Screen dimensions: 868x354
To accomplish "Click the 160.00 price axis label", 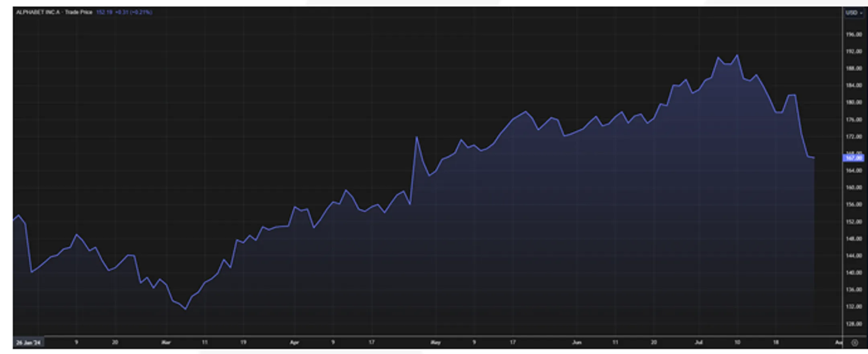I will [854, 187].
